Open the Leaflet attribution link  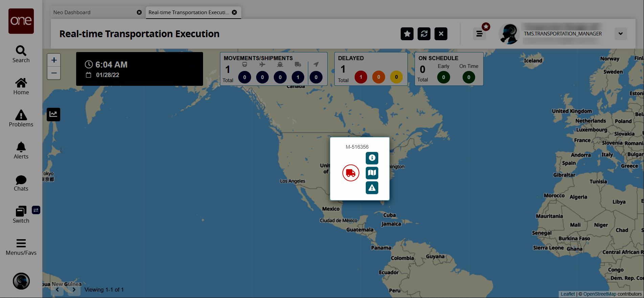(x=568, y=294)
